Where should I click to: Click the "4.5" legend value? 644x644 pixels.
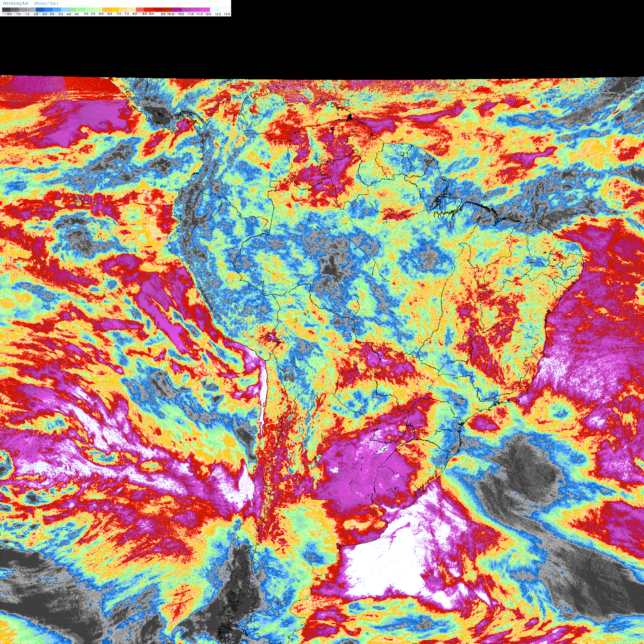point(77,14)
